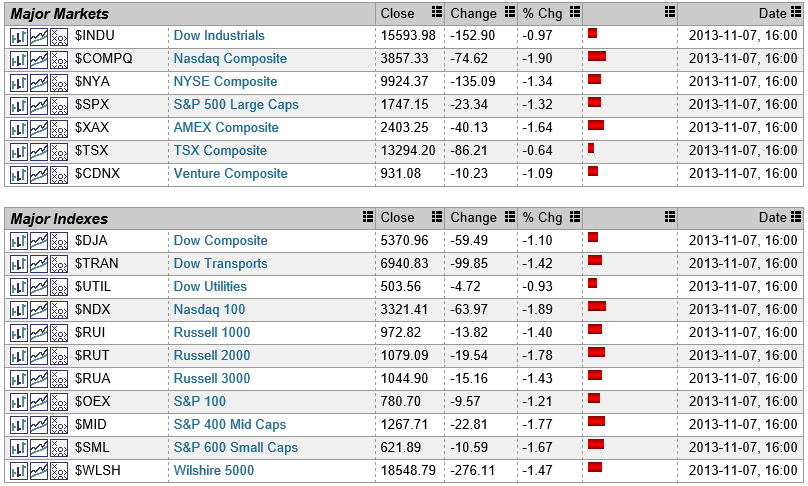
Task: Sort Major Markets by % Chg icon
Action: pyautogui.click(x=574, y=13)
